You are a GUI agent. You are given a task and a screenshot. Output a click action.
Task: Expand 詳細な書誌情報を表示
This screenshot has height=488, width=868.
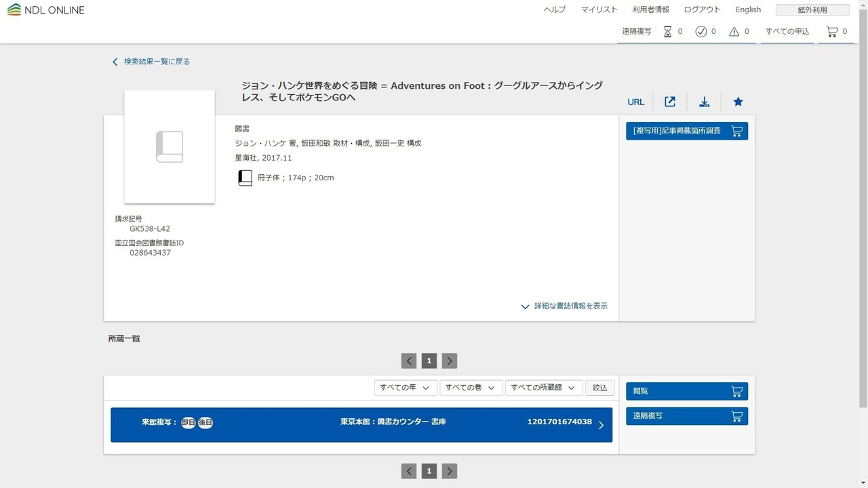[x=564, y=306]
